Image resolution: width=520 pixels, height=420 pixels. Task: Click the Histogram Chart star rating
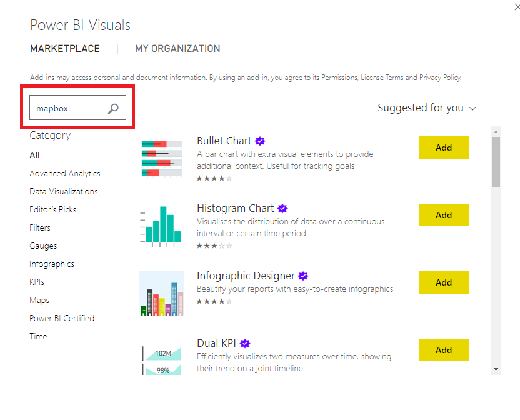tap(214, 246)
